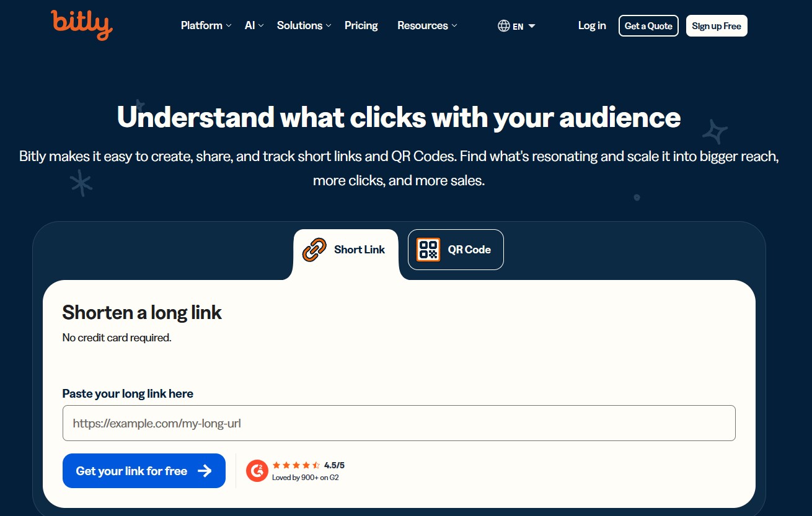Focus the long link URL input field
812x516 pixels.
399,423
